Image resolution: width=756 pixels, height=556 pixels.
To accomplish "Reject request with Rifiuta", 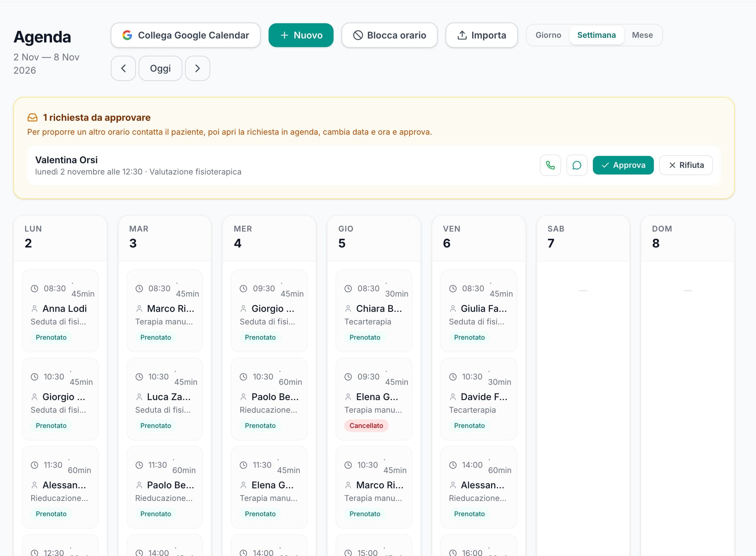I will point(686,165).
